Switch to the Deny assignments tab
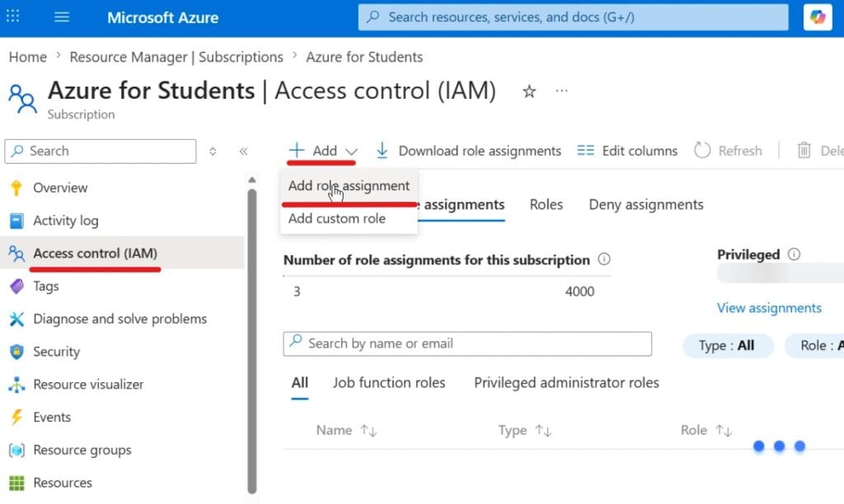This screenshot has width=844, height=504. pos(646,204)
